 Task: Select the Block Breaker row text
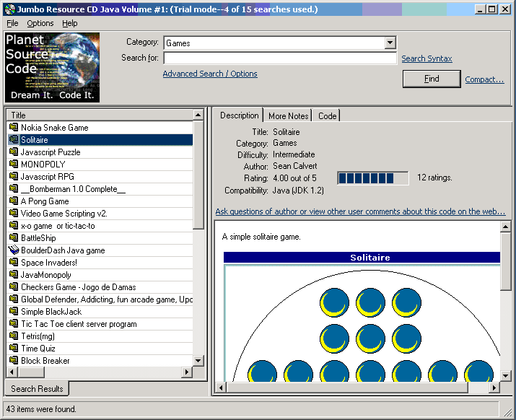(x=45, y=361)
